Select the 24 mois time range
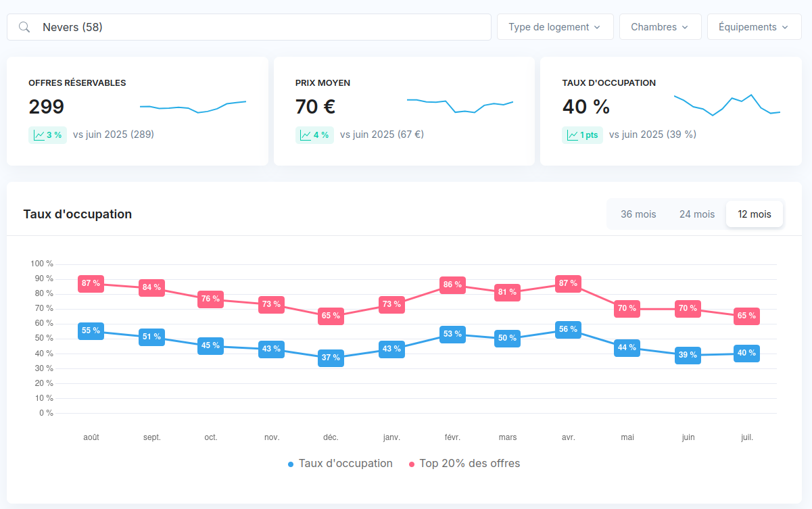The height and width of the screenshot is (509, 812). (x=696, y=214)
